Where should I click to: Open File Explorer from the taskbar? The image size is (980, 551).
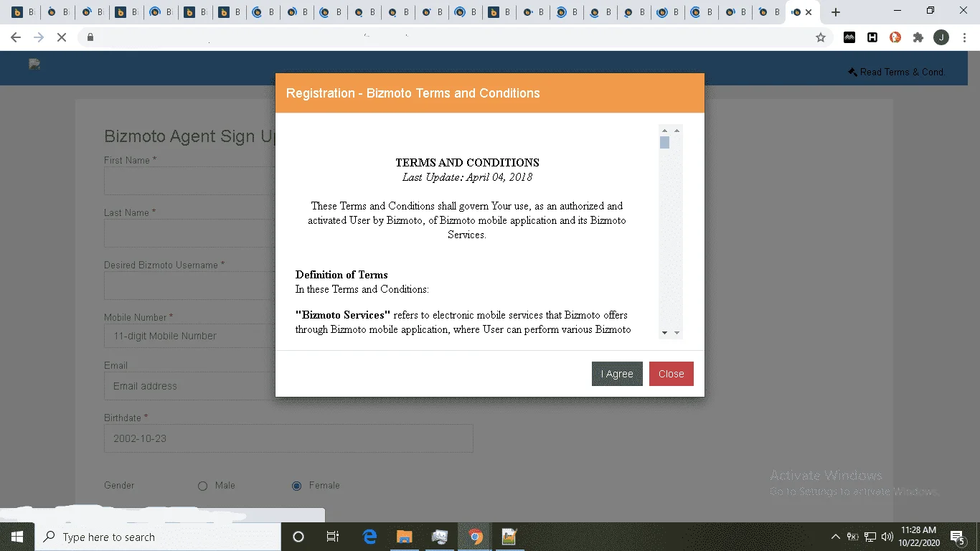[x=405, y=537]
